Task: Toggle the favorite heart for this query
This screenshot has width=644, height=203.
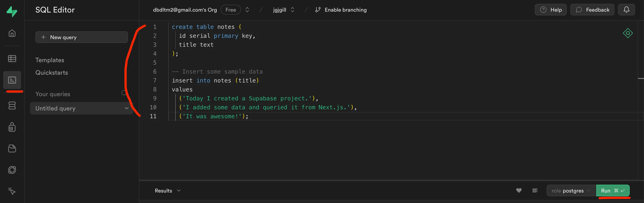Action: [x=519, y=190]
